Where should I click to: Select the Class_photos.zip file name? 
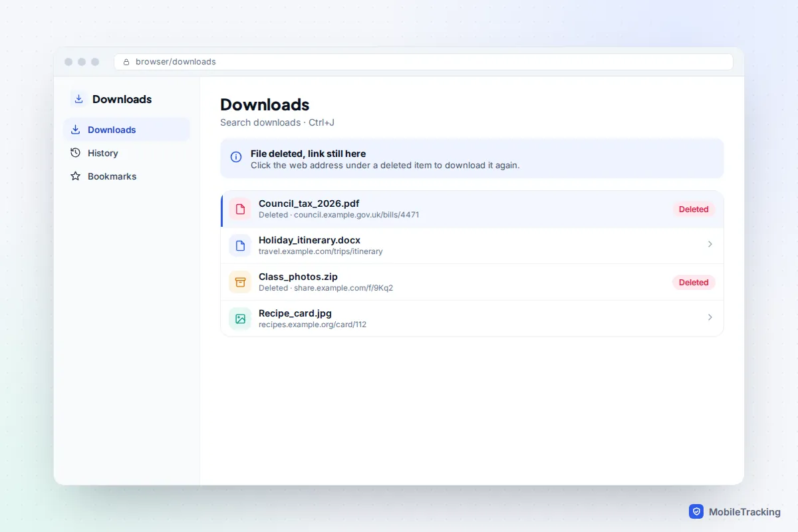tap(298, 277)
